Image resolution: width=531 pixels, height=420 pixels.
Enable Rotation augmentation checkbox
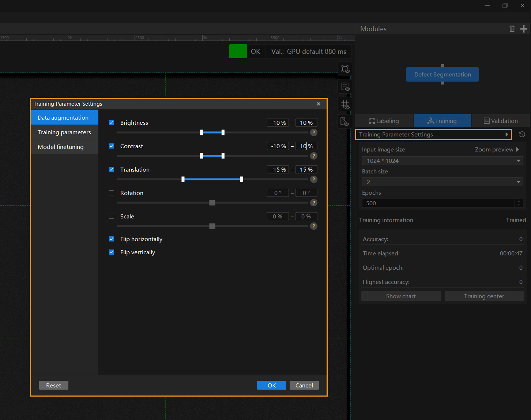pyautogui.click(x=112, y=193)
